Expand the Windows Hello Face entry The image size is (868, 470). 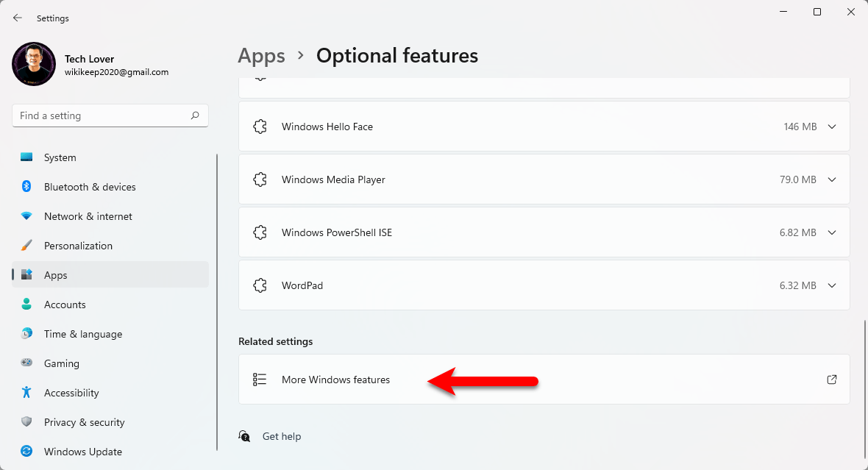pyautogui.click(x=832, y=127)
